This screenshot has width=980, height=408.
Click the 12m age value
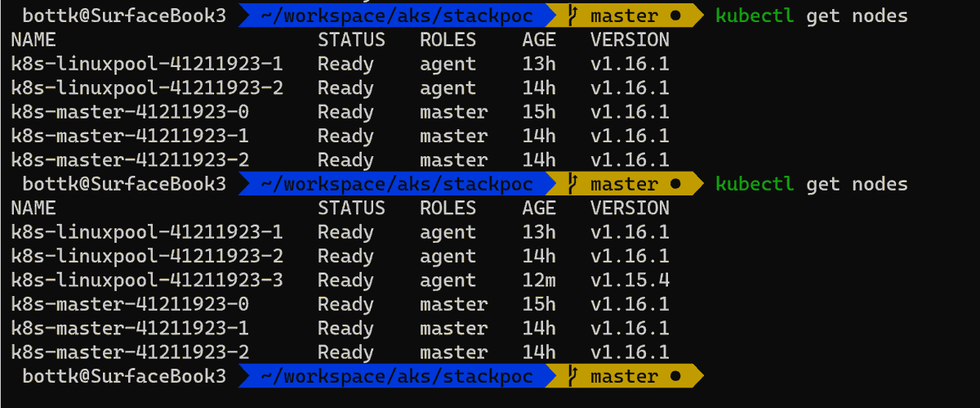point(539,280)
